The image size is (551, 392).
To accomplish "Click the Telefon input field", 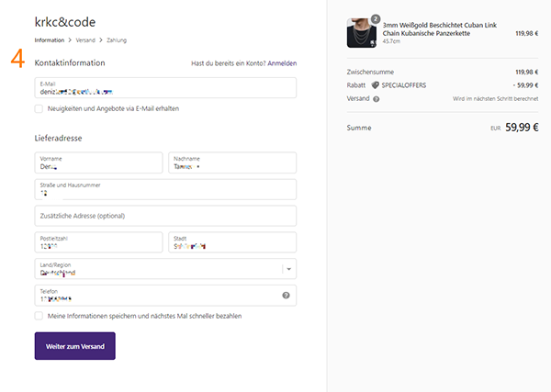I will (165, 296).
